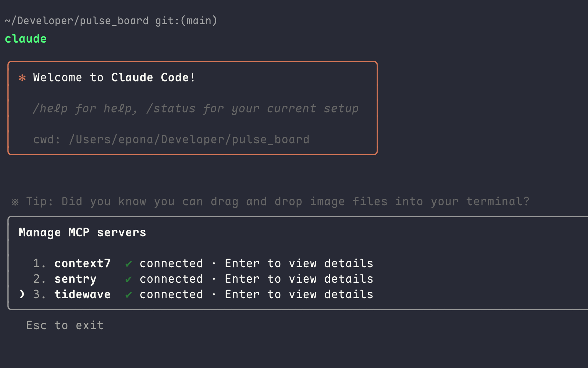The image size is (588, 368).
Task: Click the Esc to exit hint
Action: tap(65, 325)
